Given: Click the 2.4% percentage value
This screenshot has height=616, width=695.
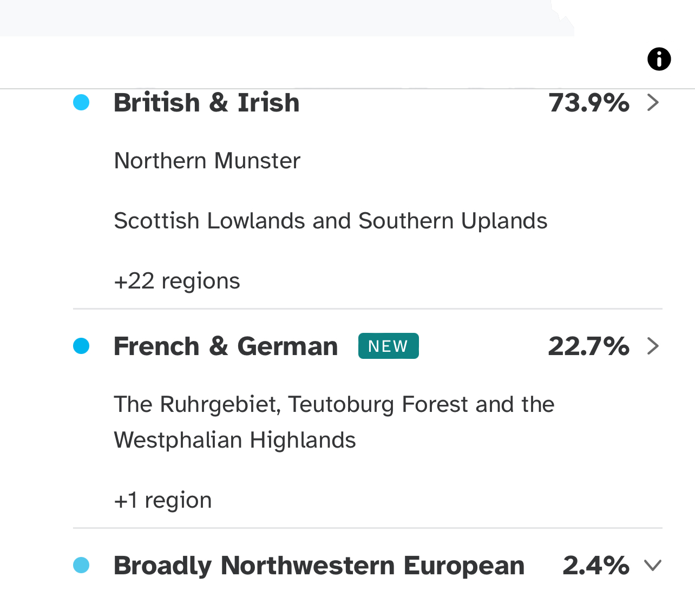Looking at the screenshot, I should pos(596,566).
